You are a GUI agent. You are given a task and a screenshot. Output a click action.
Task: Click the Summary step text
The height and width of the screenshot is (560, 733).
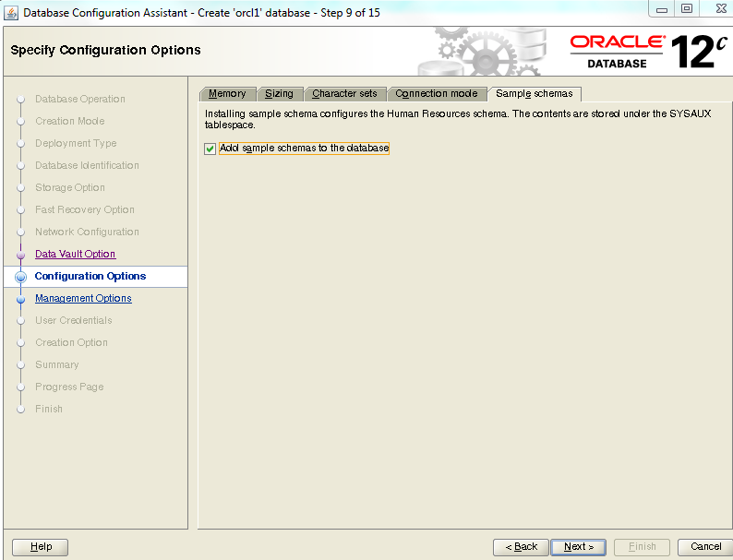(56, 364)
